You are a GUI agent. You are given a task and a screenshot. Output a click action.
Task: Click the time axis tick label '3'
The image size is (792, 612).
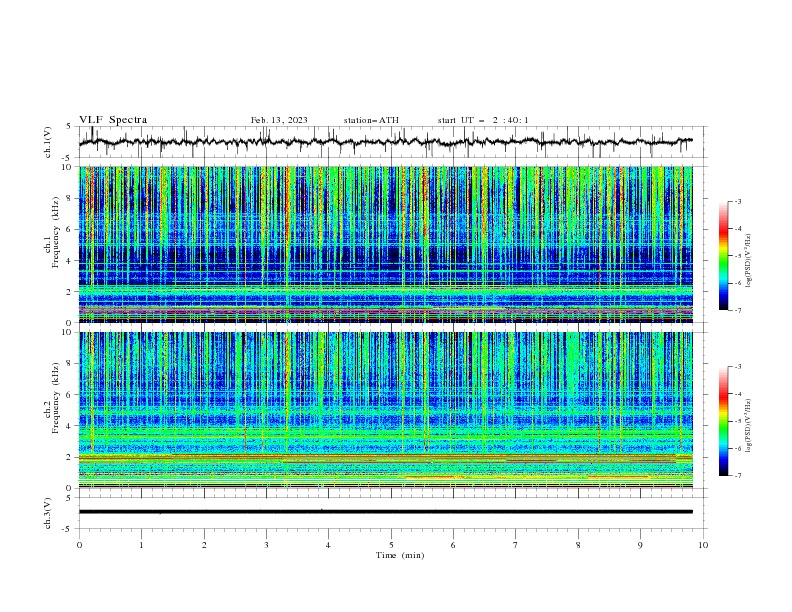pos(266,545)
